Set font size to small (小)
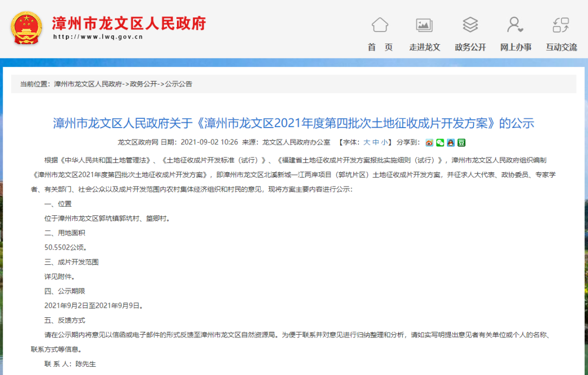This screenshot has height=375, width=588. [384, 142]
